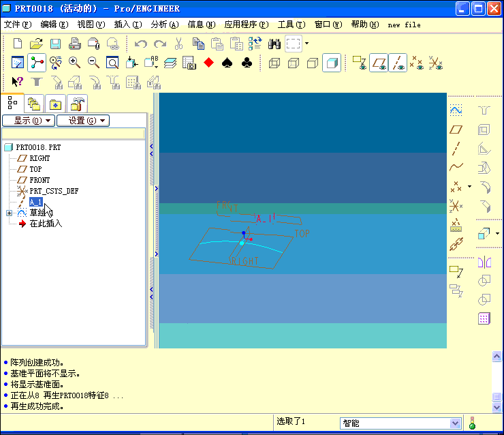Select the extrude tool in right toolbar
This screenshot has height=435, width=504.
click(484, 234)
